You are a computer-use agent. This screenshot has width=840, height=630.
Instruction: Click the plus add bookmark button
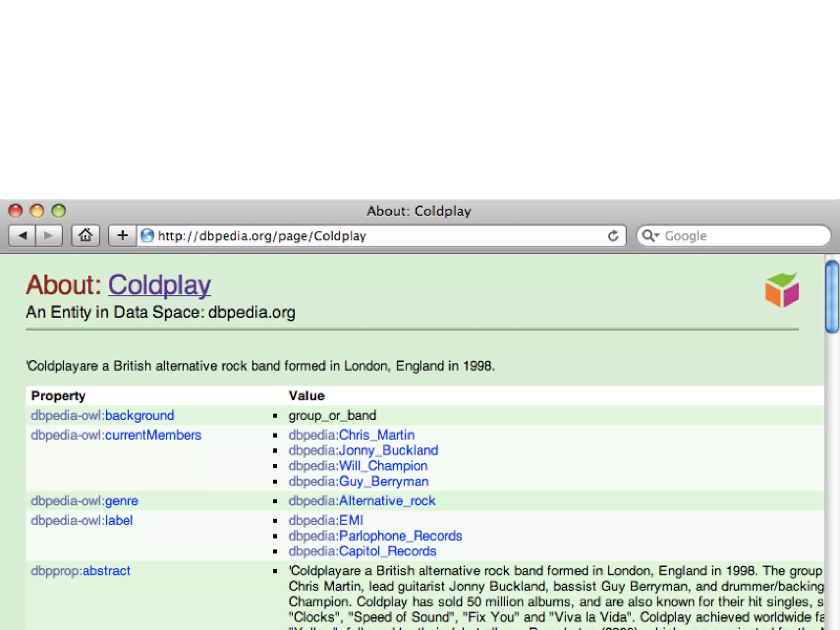122,235
